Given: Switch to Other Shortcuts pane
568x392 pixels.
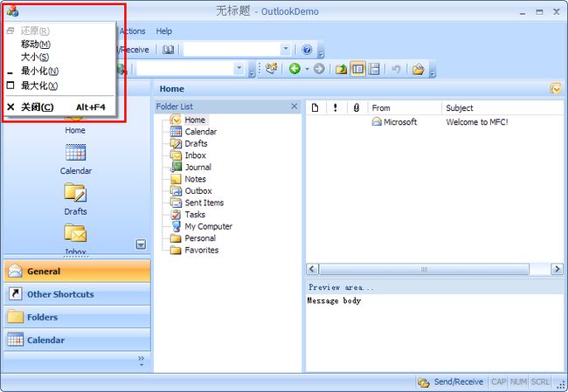Looking at the screenshot, I should pyautogui.click(x=77, y=294).
